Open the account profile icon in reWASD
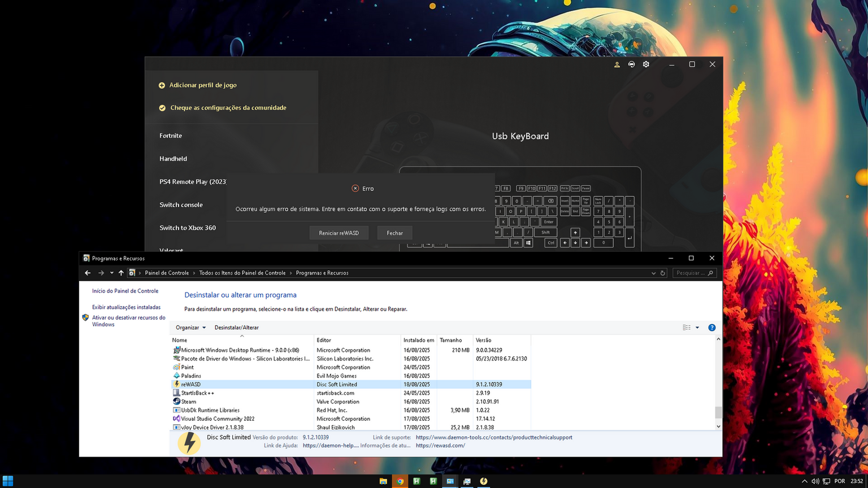The image size is (868, 488). pyautogui.click(x=617, y=64)
